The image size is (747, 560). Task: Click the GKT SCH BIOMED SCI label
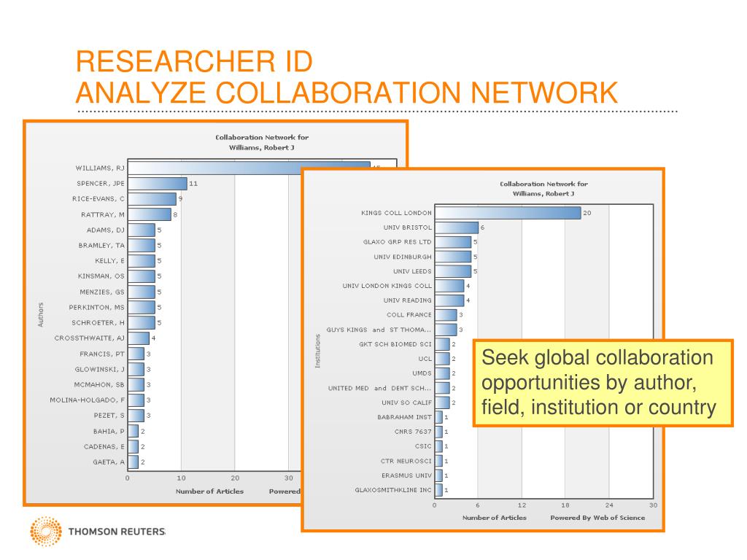click(395, 344)
